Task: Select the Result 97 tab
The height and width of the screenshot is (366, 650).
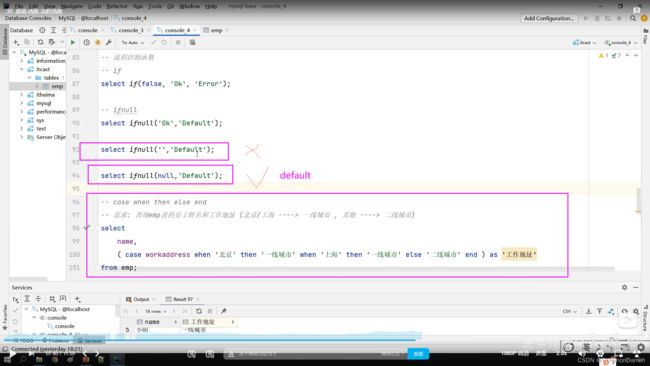Action: pyautogui.click(x=183, y=299)
